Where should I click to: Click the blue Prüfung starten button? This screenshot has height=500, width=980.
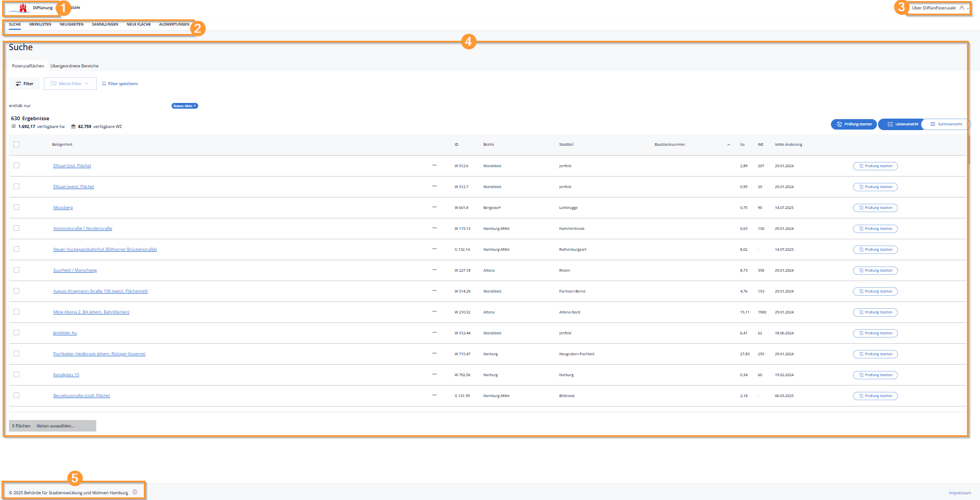pyautogui.click(x=854, y=124)
